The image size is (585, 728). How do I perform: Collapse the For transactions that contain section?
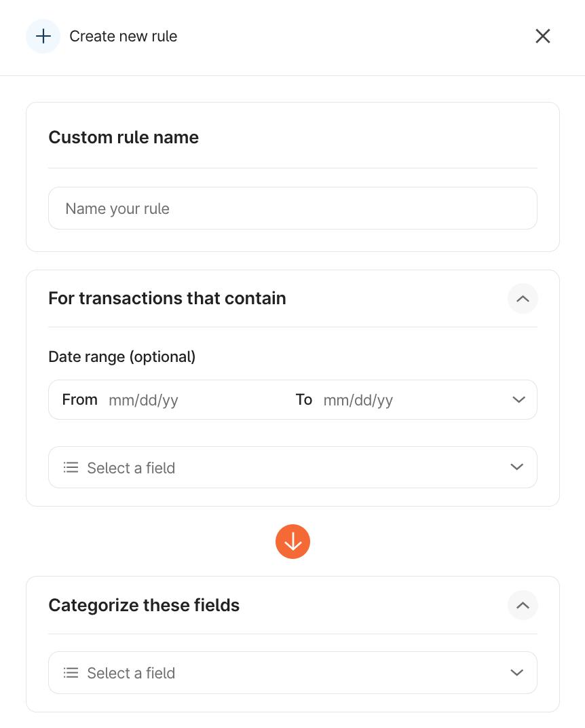[x=523, y=299]
